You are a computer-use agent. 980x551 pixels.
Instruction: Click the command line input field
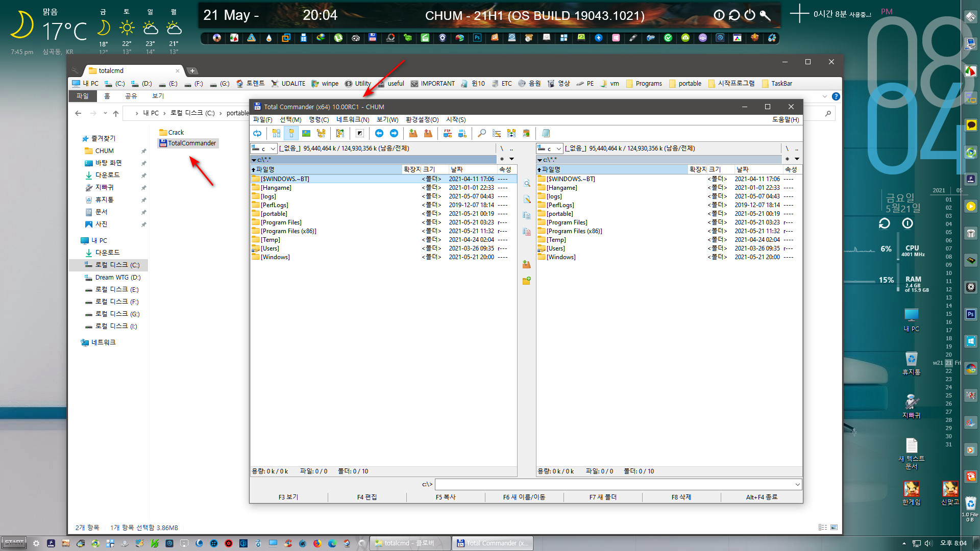618,484
